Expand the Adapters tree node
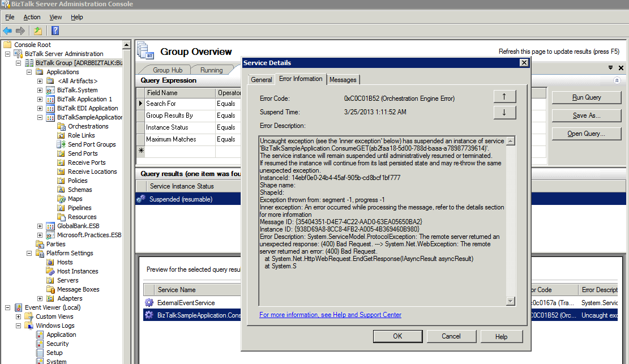629x364 pixels. coord(40,298)
